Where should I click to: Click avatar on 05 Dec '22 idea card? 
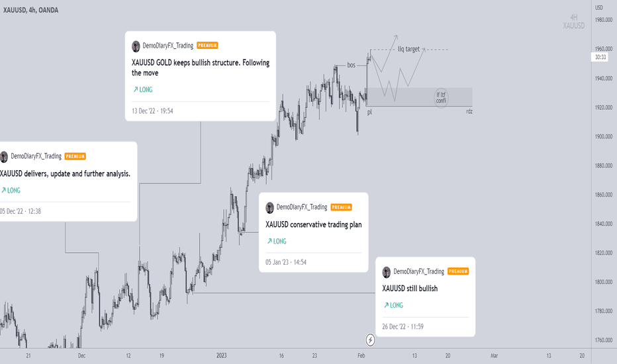[4, 157]
